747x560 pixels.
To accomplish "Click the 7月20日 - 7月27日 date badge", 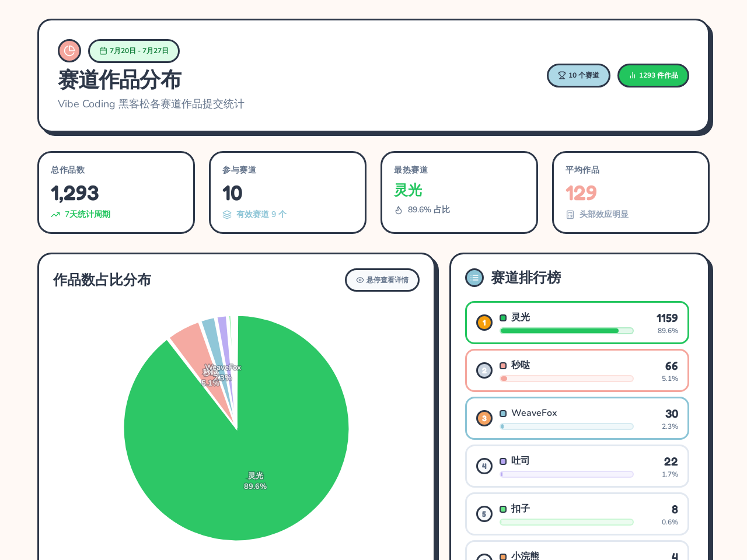I will pyautogui.click(x=134, y=51).
